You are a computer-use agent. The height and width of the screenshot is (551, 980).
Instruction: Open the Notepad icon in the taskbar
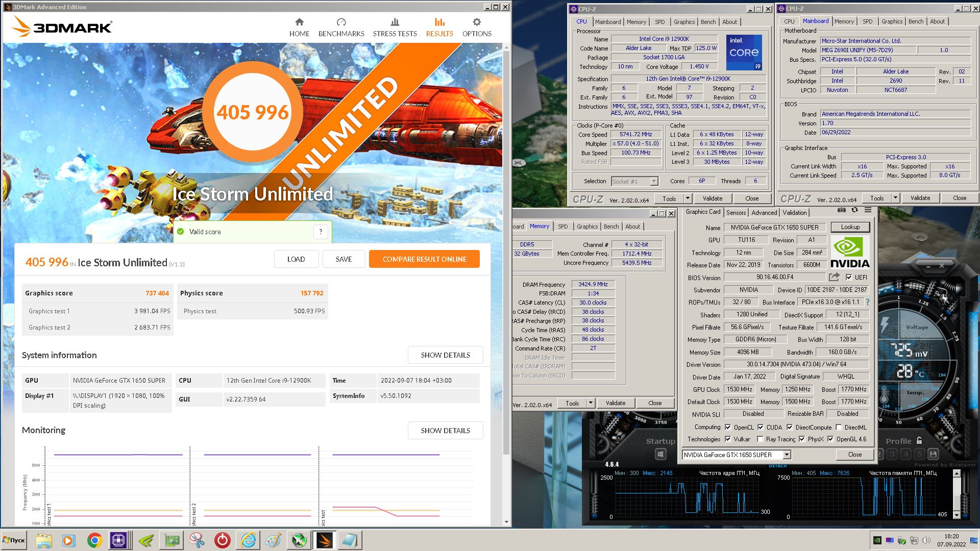tap(350, 540)
